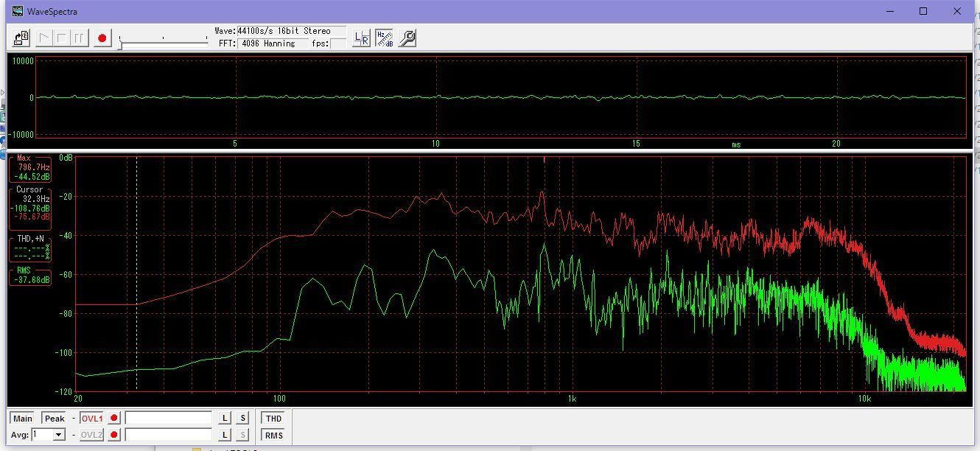Click the OVL2 name input field

click(169, 435)
